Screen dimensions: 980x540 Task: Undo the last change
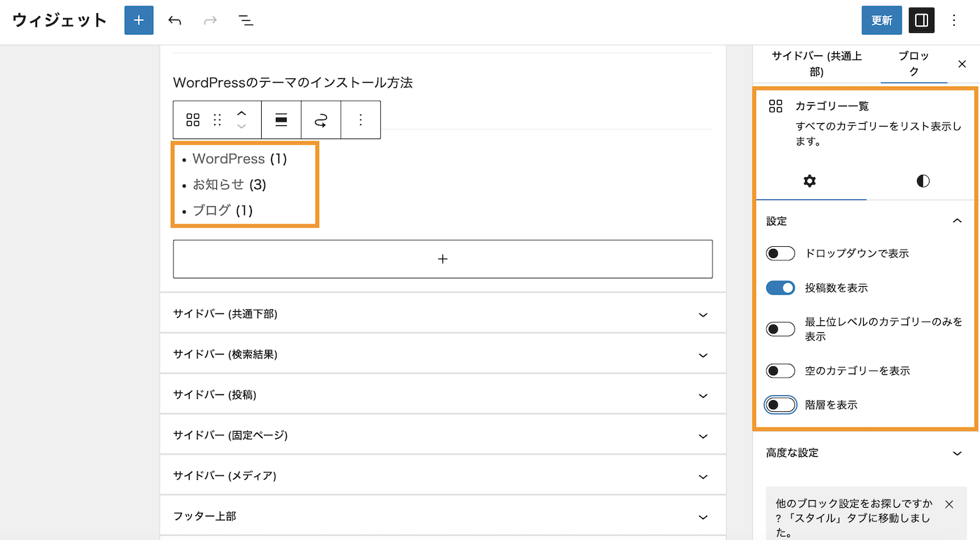pyautogui.click(x=174, y=20)
